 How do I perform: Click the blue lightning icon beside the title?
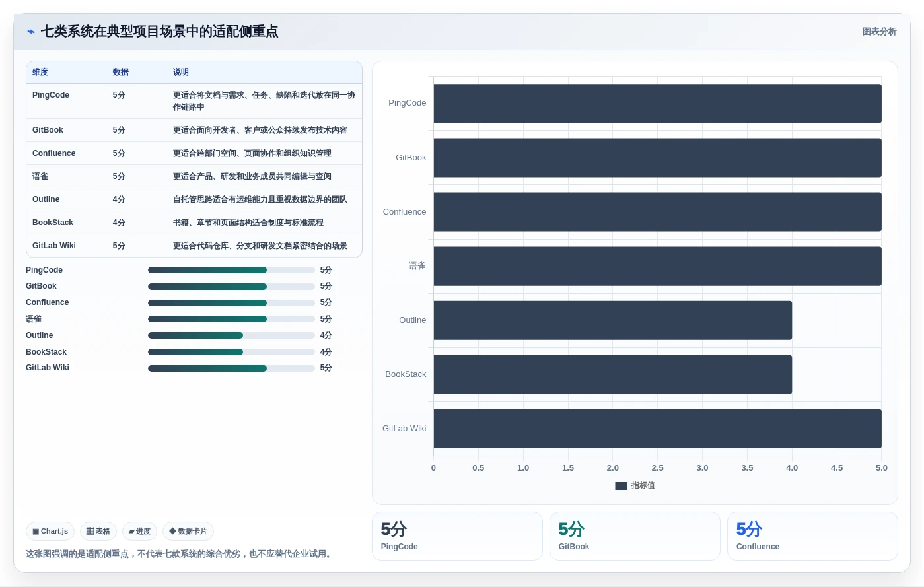point(31,32)
